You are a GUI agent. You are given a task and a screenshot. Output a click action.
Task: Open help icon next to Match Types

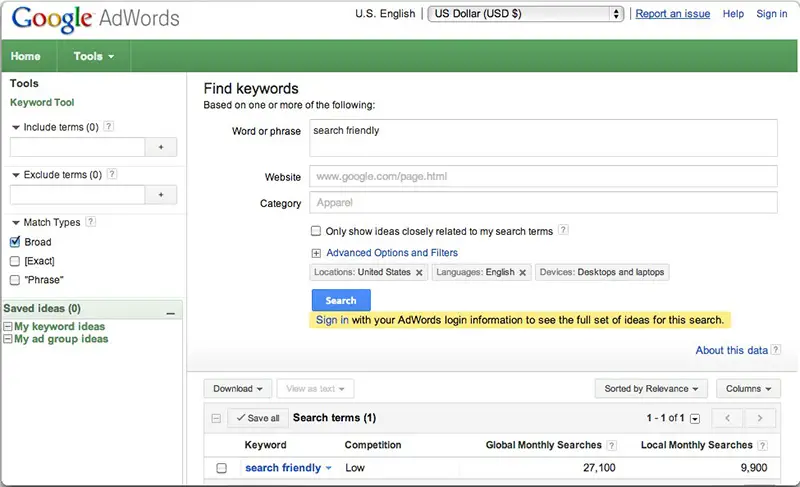91,222
